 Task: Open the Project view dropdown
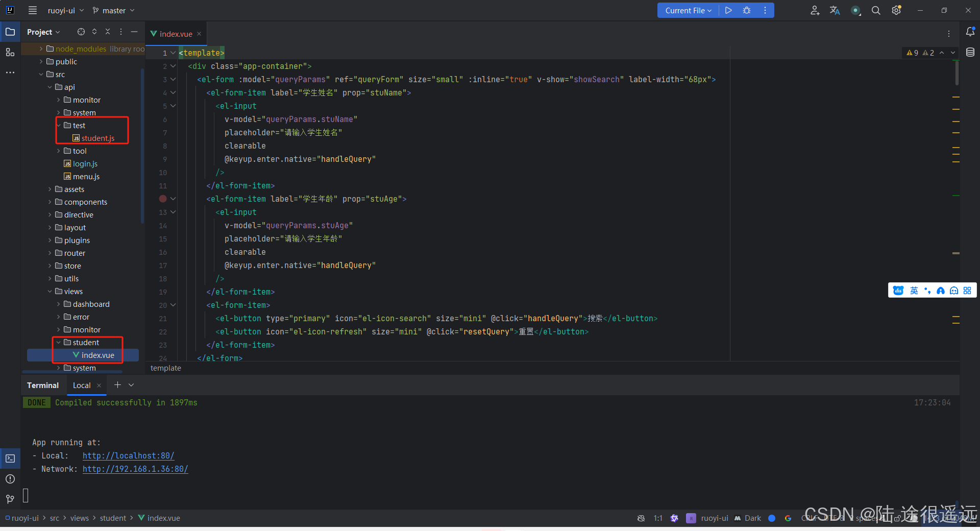click(x=43, y=32)
